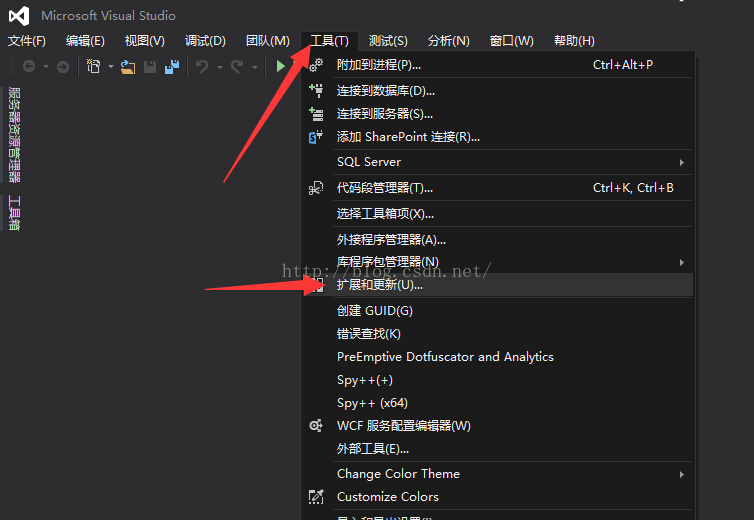This screenshot has width=754, height=520.
Task: Click the Save toolbar icon
Action: tap(150, 67)
